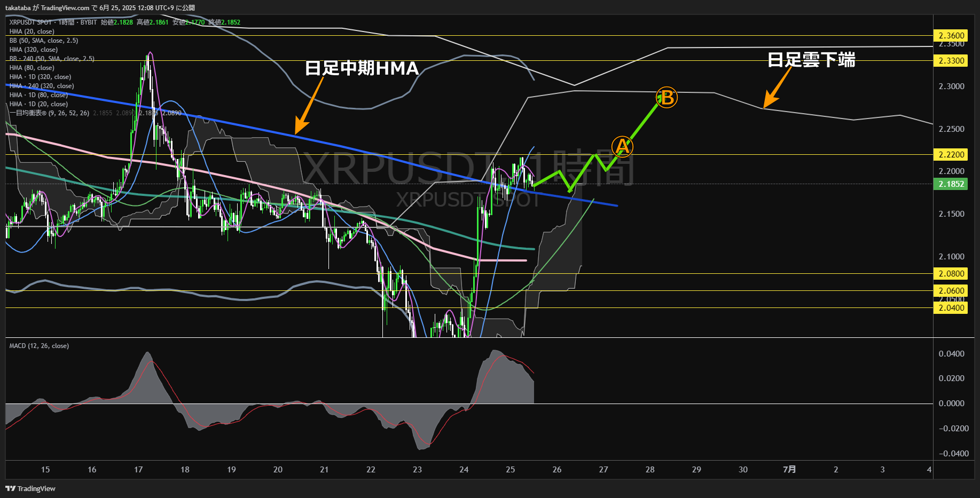Click the 0.0000 MACD axis value
980x498 pixels.
point(952,404)
